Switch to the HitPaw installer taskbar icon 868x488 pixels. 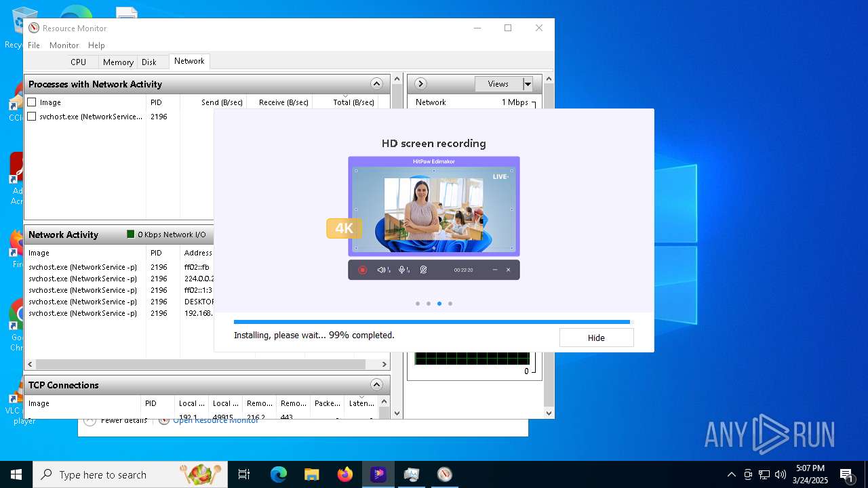(378, 474)
